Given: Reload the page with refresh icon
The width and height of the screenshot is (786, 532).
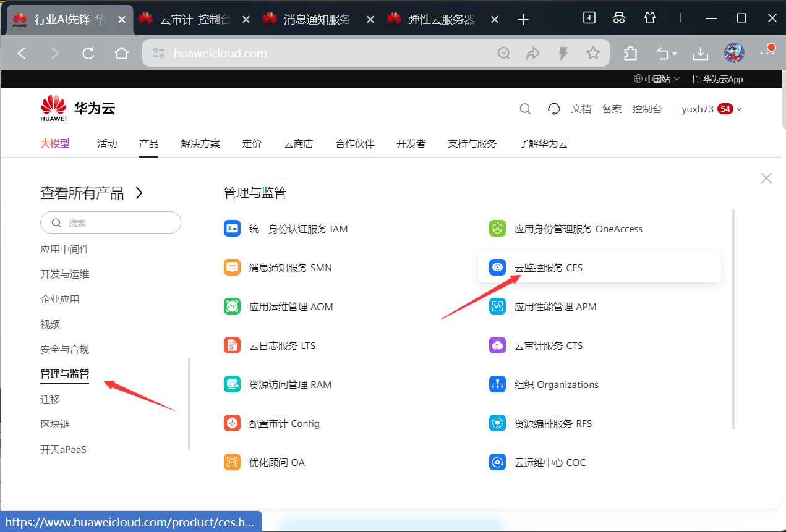Looking at the screenshot, I should pyautogui.click(x=88, y=53).
